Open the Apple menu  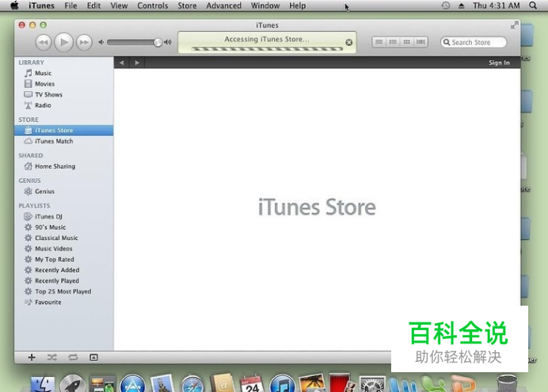coord(15,6)
